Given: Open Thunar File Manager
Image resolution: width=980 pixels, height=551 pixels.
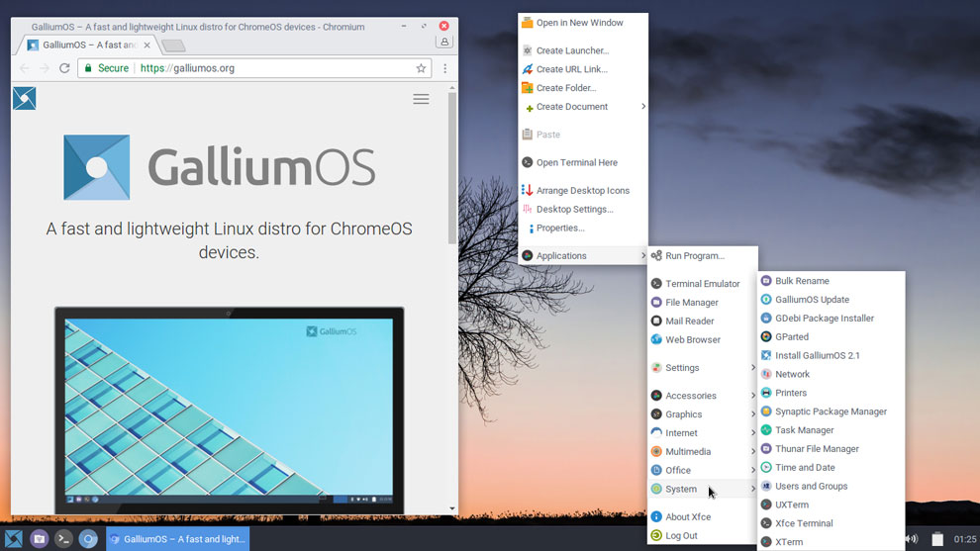Looking at the screenshot, I should point(831,448).
